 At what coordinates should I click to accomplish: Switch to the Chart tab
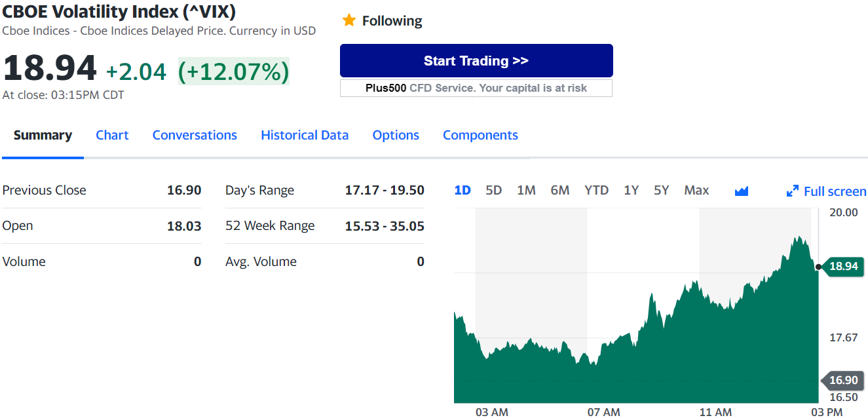pos(112,135)
